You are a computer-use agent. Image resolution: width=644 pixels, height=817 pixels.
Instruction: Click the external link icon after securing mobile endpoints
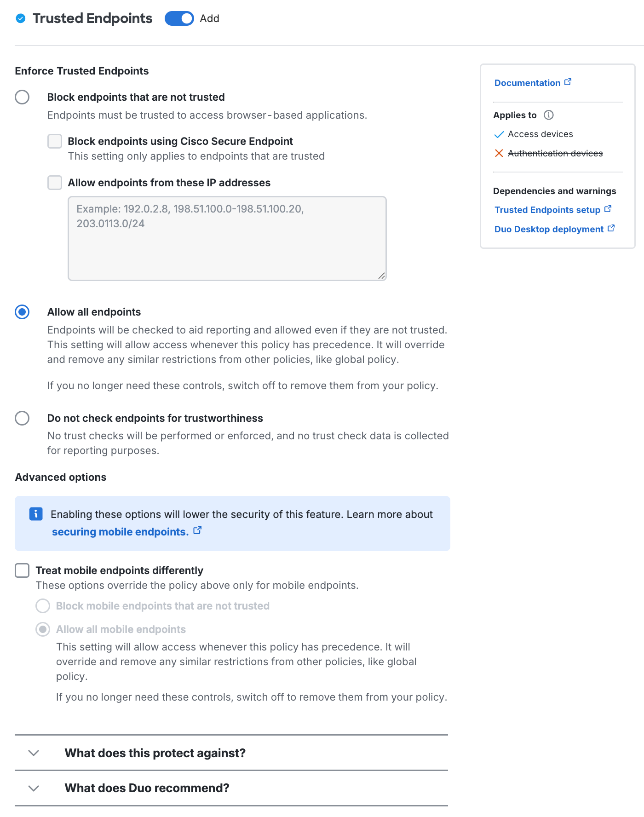(197, 530)
